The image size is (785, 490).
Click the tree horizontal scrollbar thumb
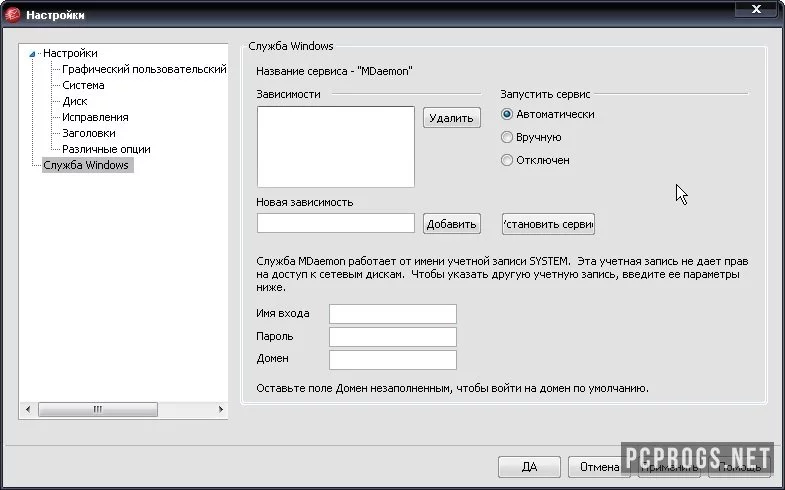point(98,409)
